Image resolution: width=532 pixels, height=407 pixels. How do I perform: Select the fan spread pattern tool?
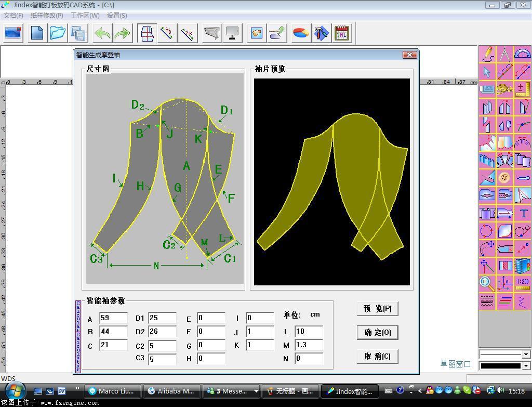pyautogui.click(x=505, y=160)
